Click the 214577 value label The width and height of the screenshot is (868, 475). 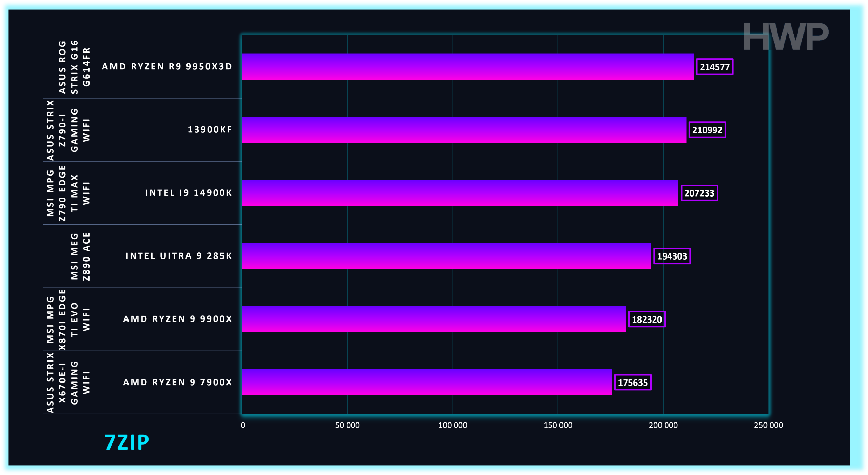714,67
